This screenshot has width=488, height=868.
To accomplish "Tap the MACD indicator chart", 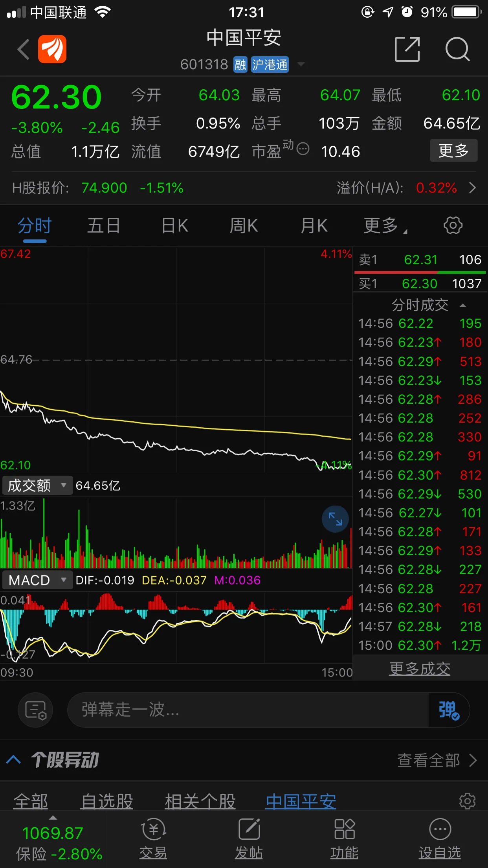I will (176, 627).
